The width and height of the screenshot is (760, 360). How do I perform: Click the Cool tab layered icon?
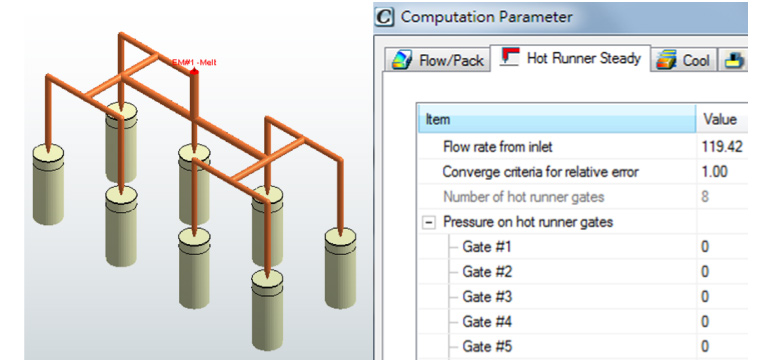coord(666,61)
